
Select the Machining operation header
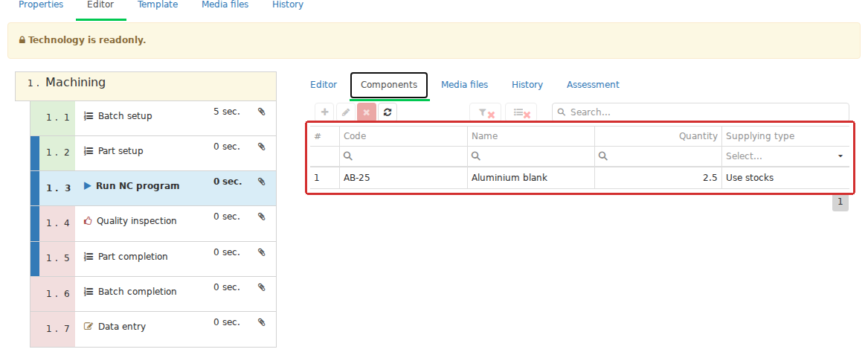pyautogui.click(x=146, y=86)
